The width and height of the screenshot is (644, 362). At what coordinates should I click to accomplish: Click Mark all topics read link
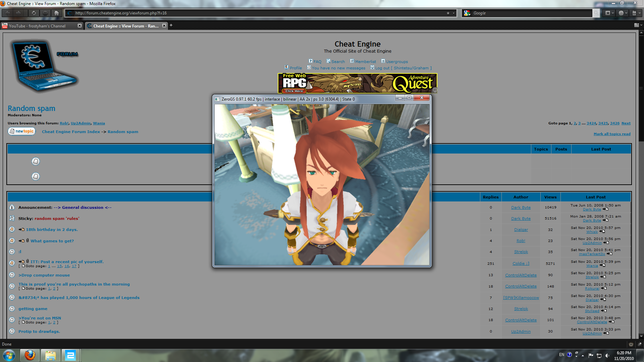(612, 134)
